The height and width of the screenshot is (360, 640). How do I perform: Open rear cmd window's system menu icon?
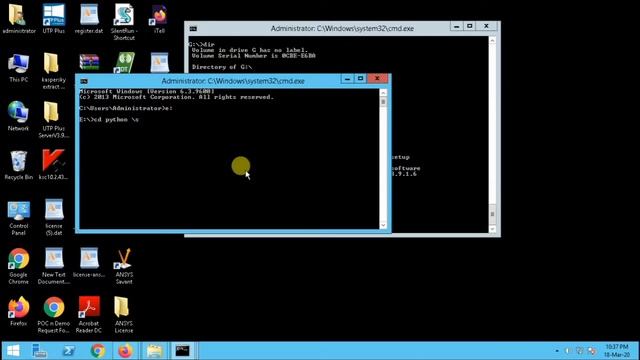193,29
